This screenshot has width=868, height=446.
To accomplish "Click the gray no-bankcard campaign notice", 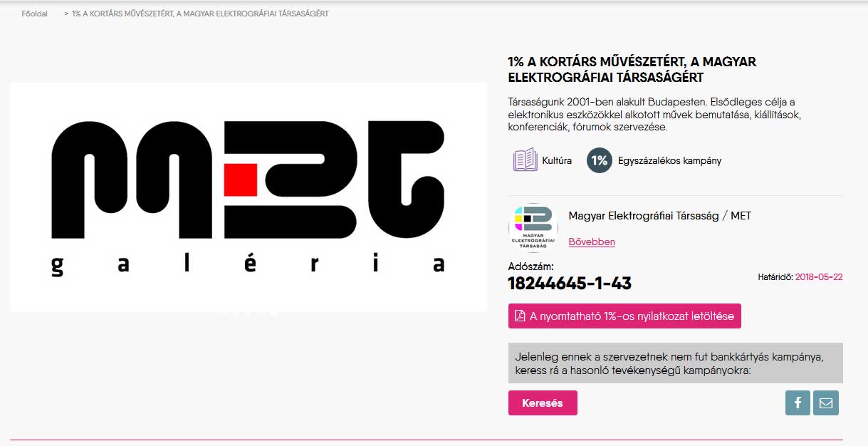I will coord(676,363).
